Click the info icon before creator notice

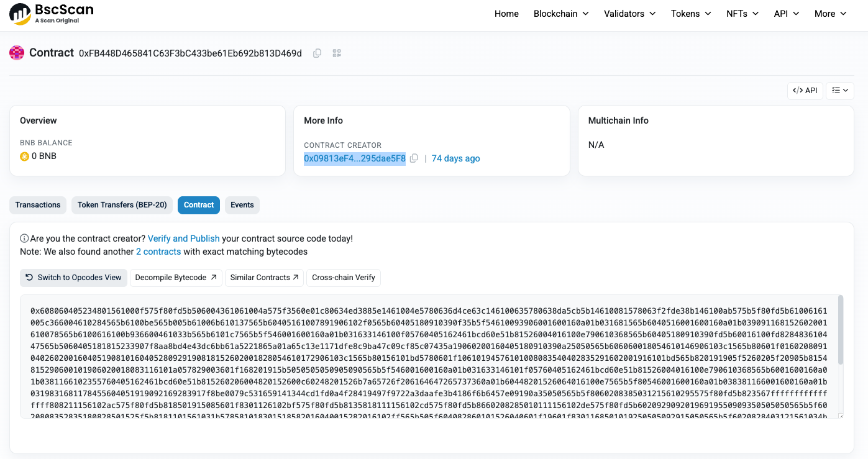point(24,239)
